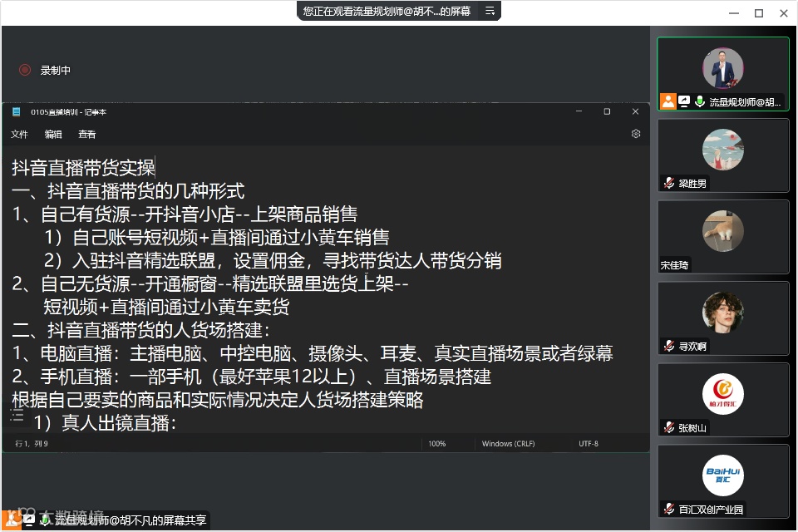Click the title line 抖音直播带货实操

83,167
